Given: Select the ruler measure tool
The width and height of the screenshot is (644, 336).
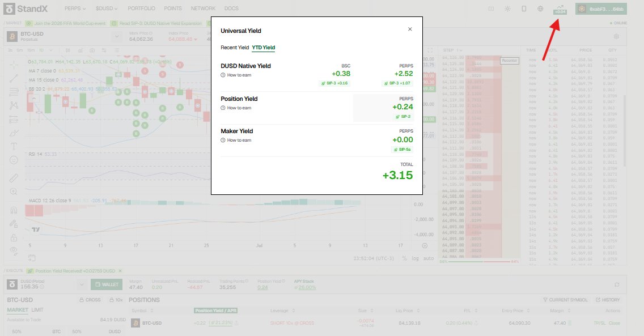Looking at the screenshot, I should pos(14,178).
